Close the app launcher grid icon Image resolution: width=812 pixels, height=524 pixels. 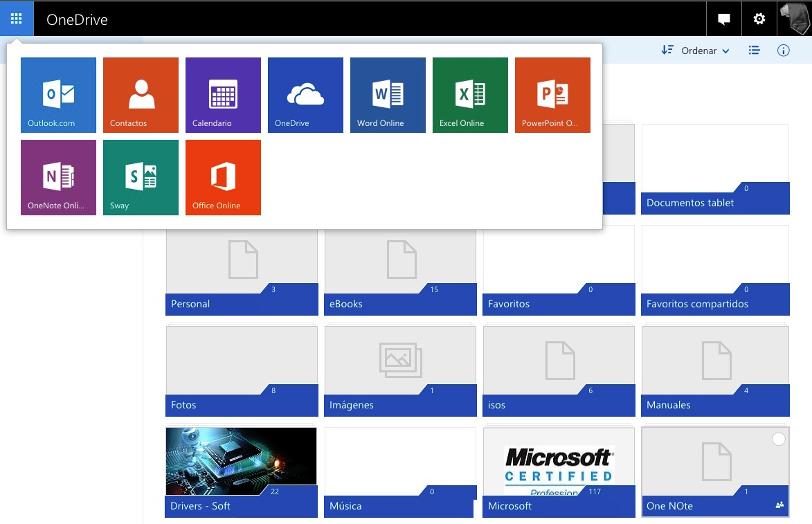click(17, 19)
